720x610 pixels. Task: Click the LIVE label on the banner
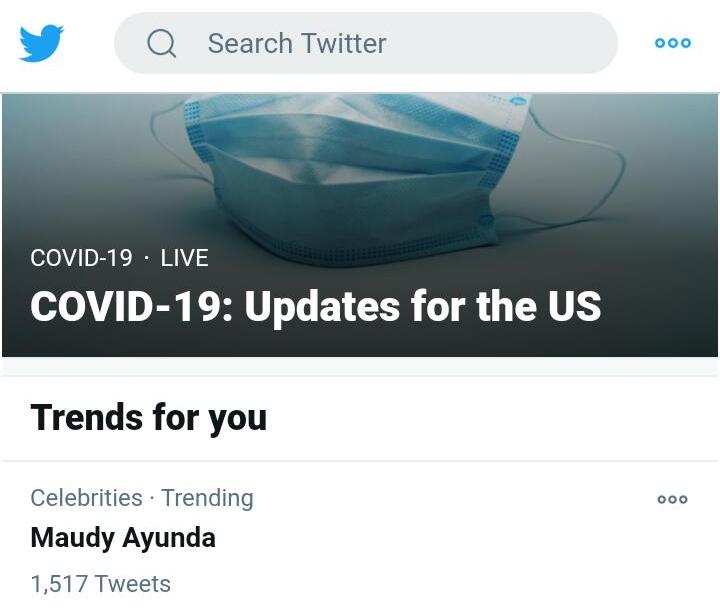tap(184, 258)
